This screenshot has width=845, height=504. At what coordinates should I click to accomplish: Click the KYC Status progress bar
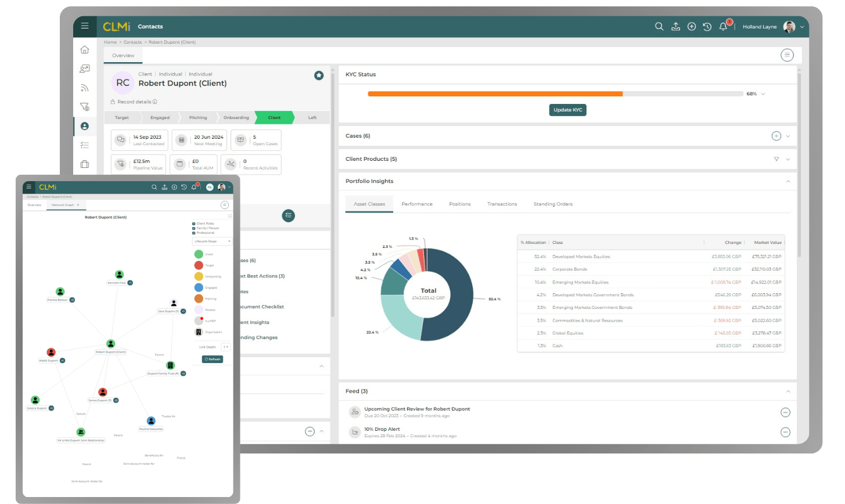pyautogui.click(x=552, y=93)
